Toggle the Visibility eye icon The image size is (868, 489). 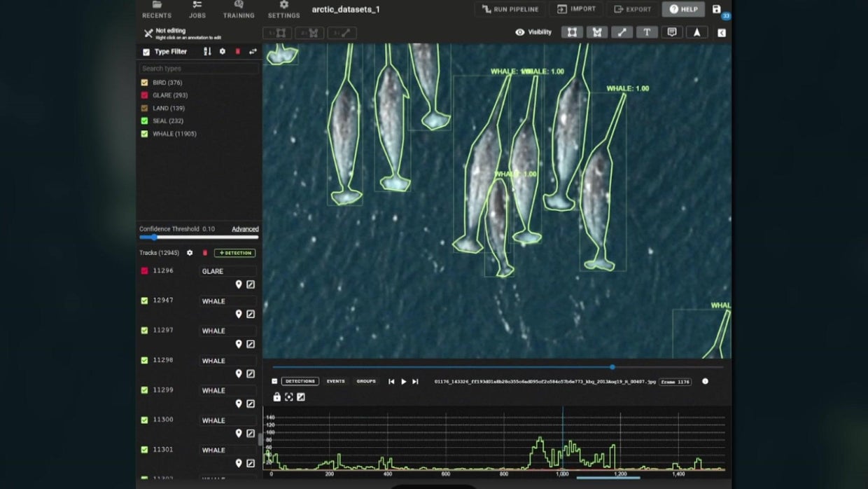(x=519, y=32)
